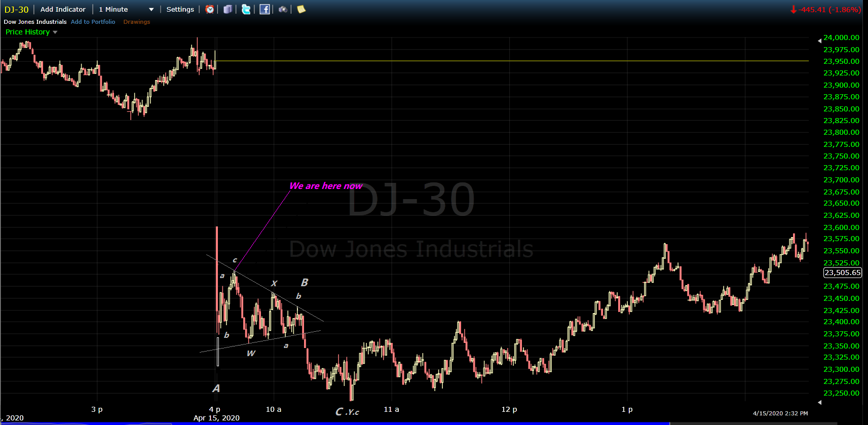Select the X wave label annotation
Screen dimensions: 868x425
point(274,283)
